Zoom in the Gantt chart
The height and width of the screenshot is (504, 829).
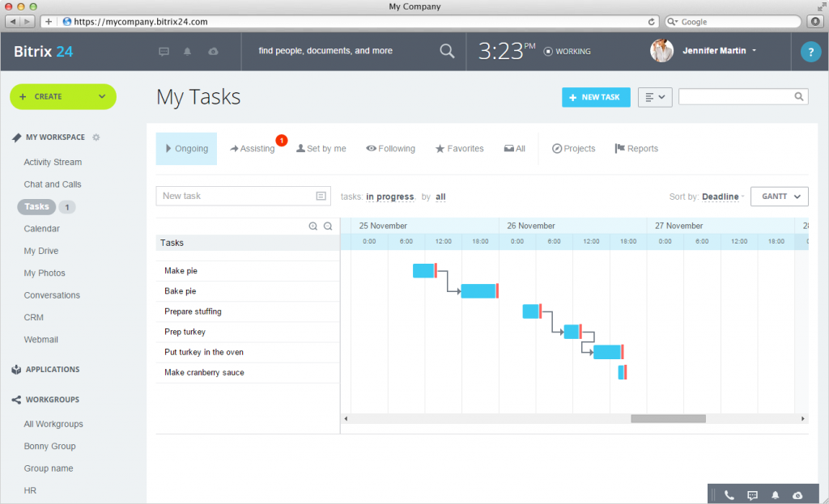(313, 227)
